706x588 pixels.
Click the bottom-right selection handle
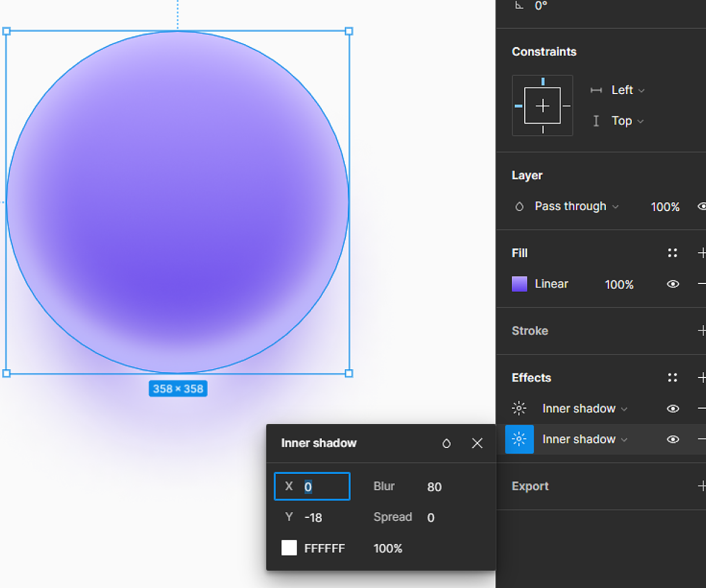coord(349,373)
